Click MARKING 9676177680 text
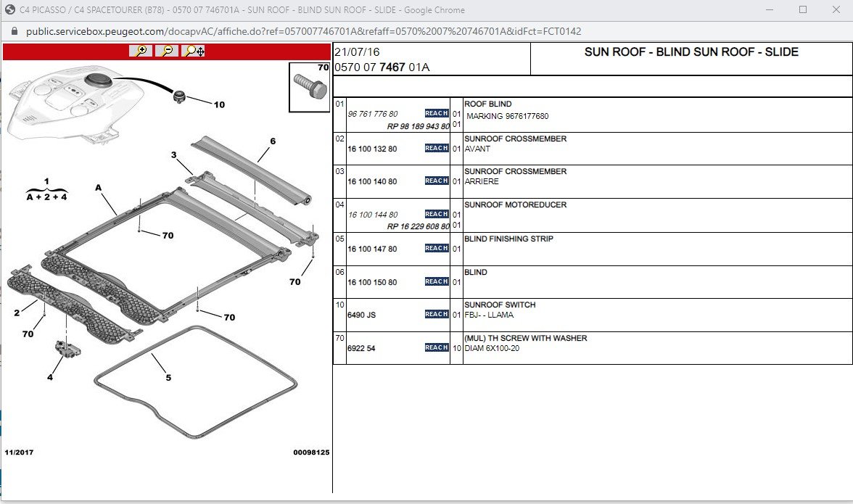 [x=508, y=116]
